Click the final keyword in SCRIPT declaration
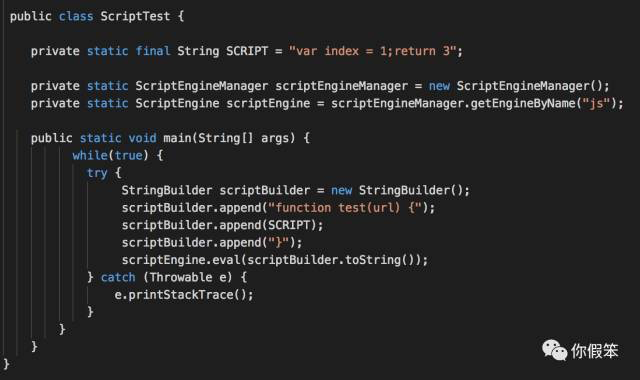Viewport: 640px width, 380px height. (x=153, y=51)
